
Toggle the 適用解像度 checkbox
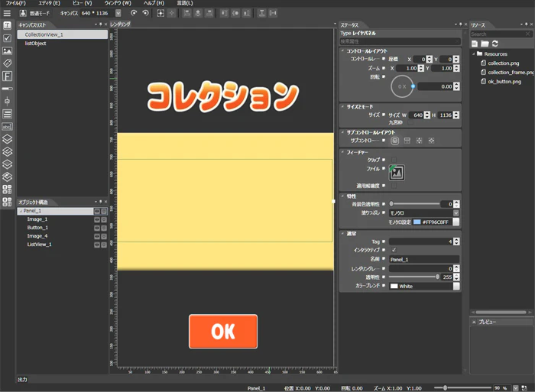tap(394, 186)
